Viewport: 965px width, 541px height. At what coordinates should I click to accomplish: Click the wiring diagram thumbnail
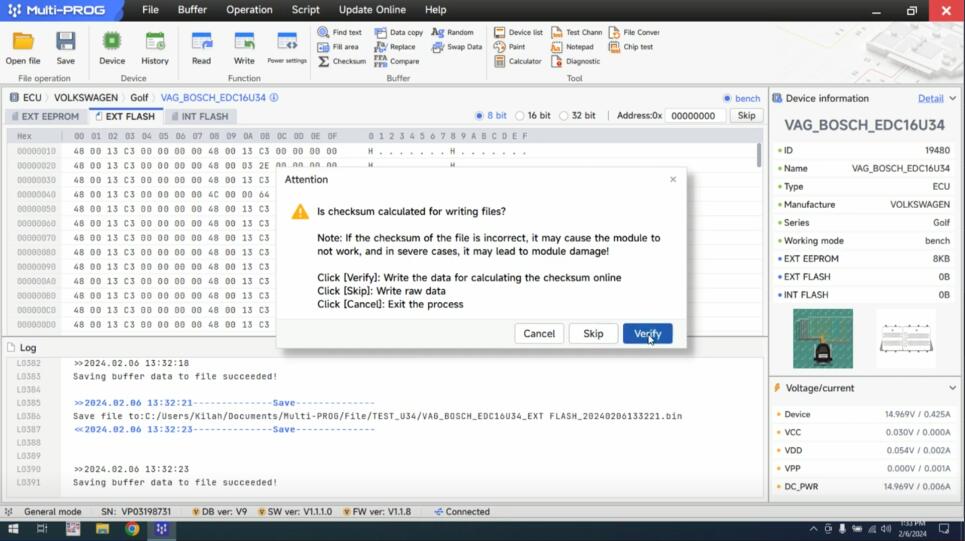pos(906,339)
